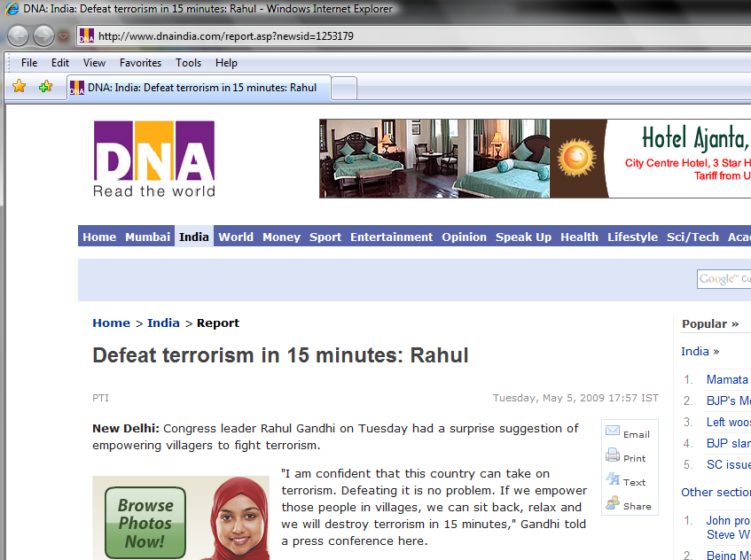The height and width of the screenshot is (560, 751).
Task: Open a new blank tab
Action: [344, 88]
